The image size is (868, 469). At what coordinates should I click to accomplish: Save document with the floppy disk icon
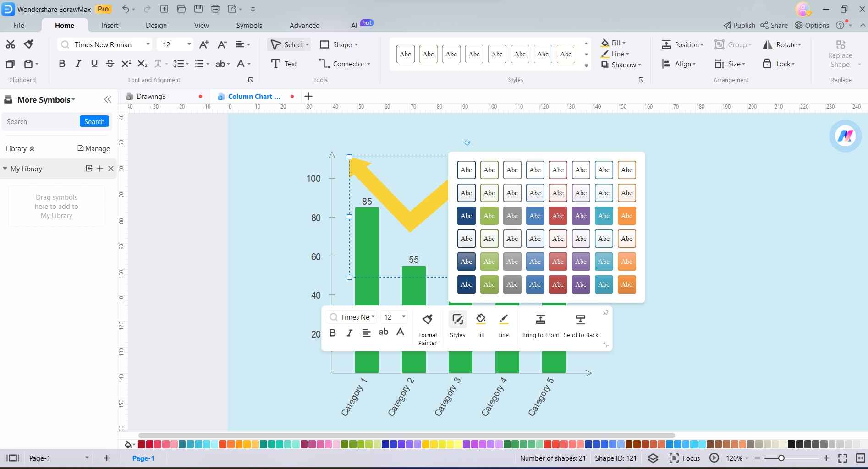click(198, 9)
